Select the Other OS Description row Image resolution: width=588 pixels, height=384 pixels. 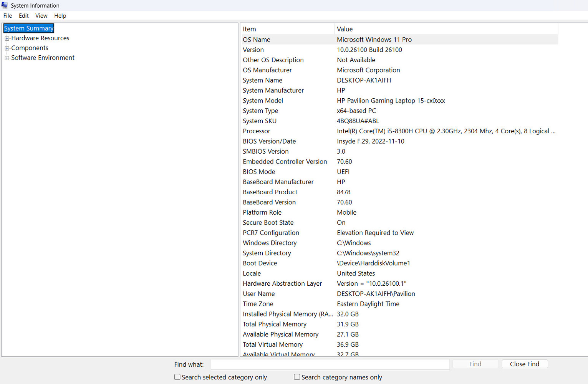(x=399, y=60)
